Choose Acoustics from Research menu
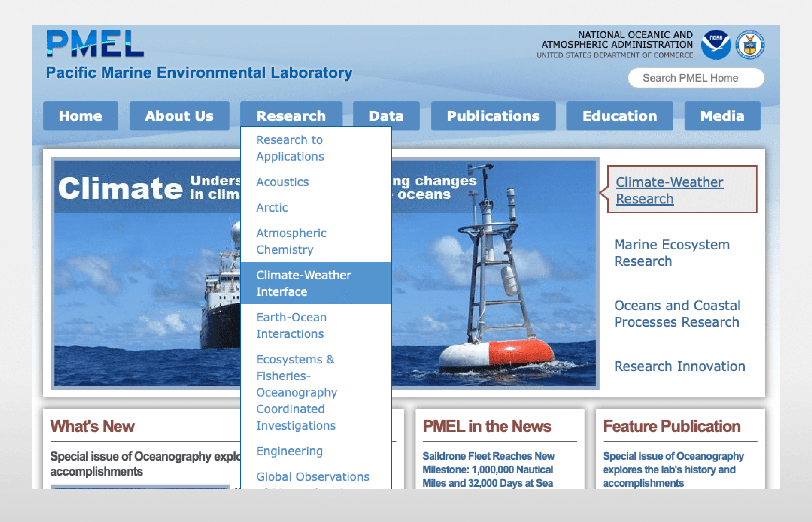Viewport: 812px width, 522px height. coord(282,182)
